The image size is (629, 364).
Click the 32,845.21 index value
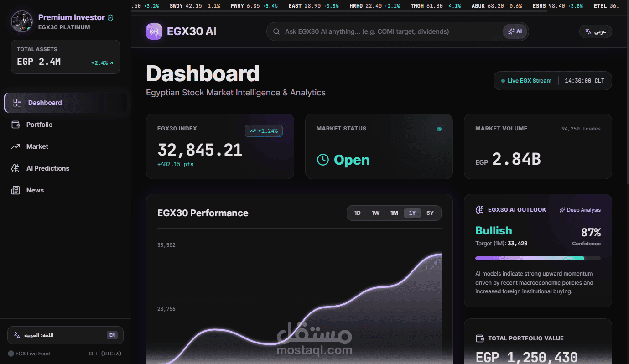[x=200, y=150]
